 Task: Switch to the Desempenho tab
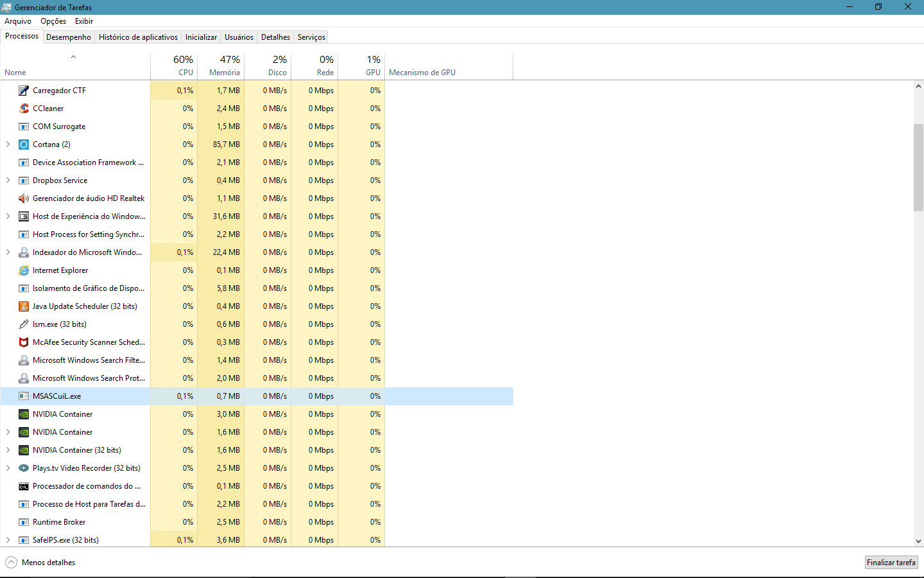point(69,37)
